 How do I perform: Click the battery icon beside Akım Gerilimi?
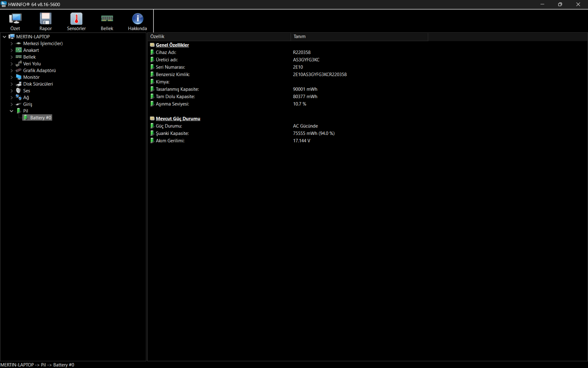pos(152,140)
